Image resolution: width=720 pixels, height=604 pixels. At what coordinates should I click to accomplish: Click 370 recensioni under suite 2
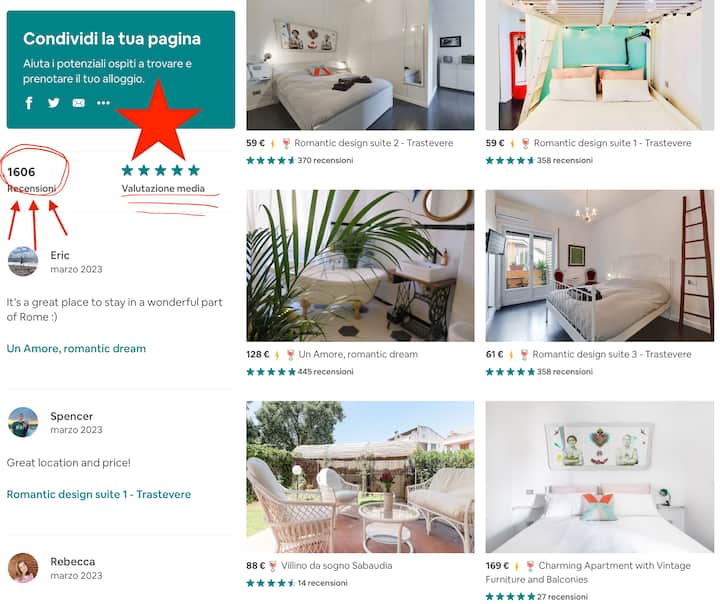(x=326, y=160)
